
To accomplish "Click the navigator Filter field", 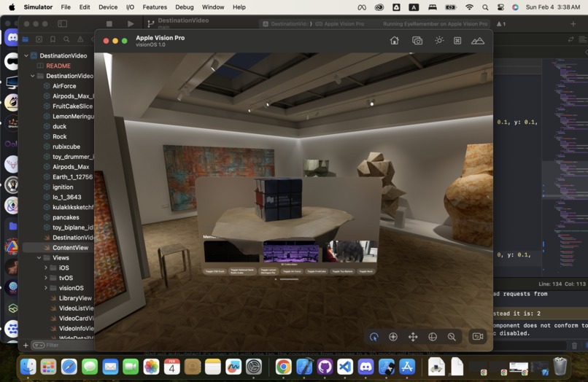I will coord(62,345).
